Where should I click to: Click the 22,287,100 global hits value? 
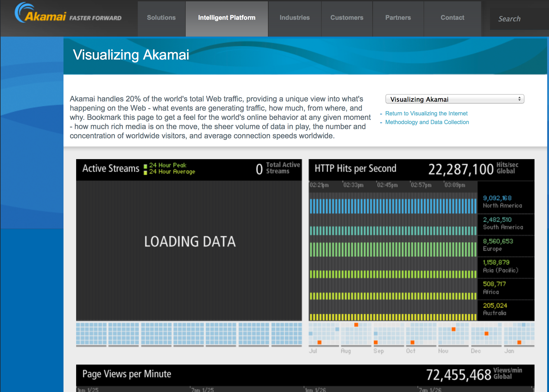(x=461, y=169)
